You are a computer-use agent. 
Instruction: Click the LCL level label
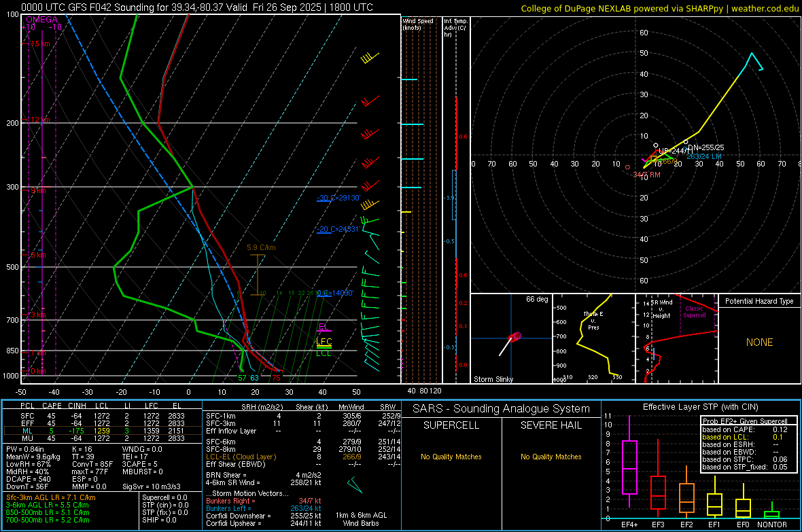324,353
